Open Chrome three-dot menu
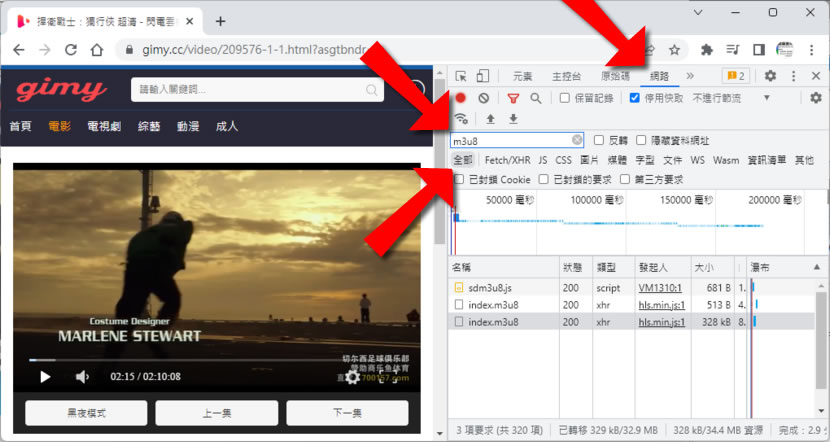 (x=811, y=50)
